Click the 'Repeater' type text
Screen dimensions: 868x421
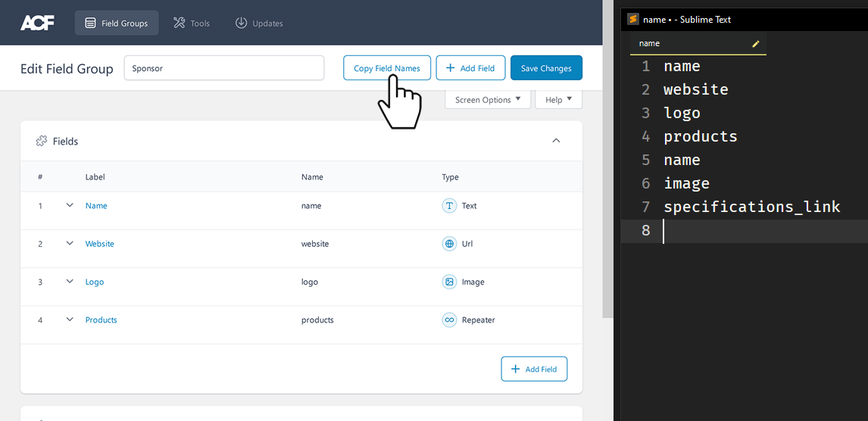[x=478, y=320]
